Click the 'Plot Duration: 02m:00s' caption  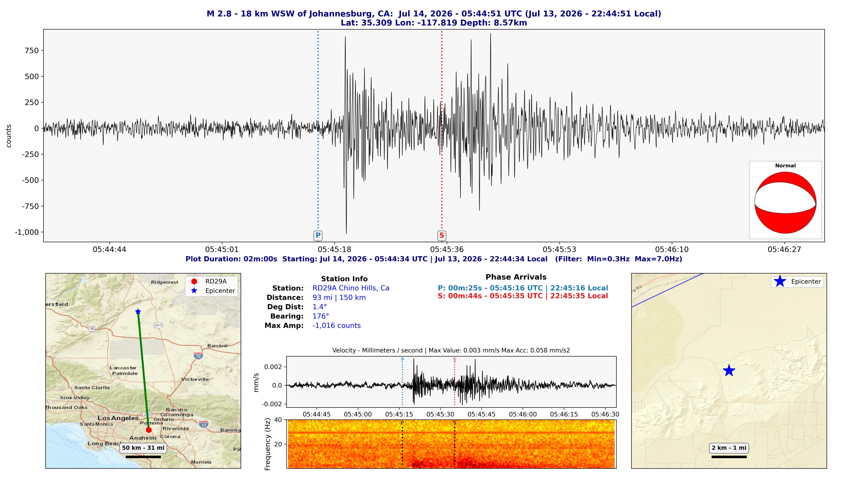[231, 259]
